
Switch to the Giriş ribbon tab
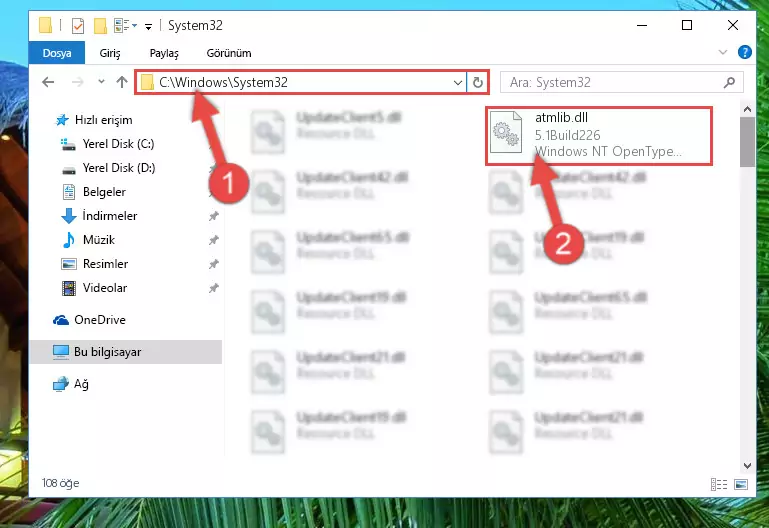[110, 53]
